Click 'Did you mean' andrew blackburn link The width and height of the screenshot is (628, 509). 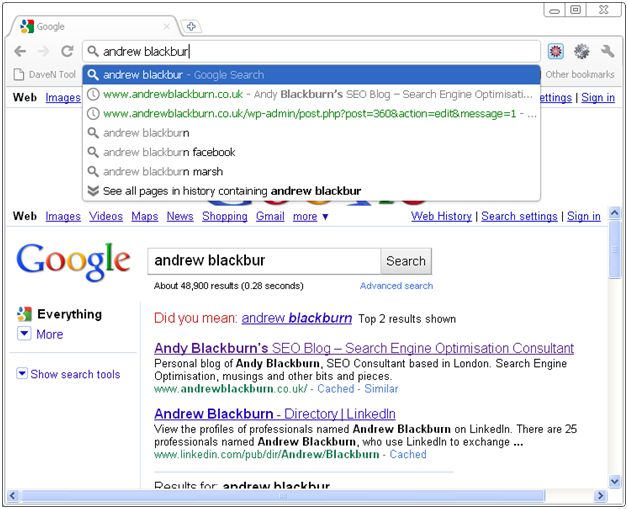pos(296,318)
